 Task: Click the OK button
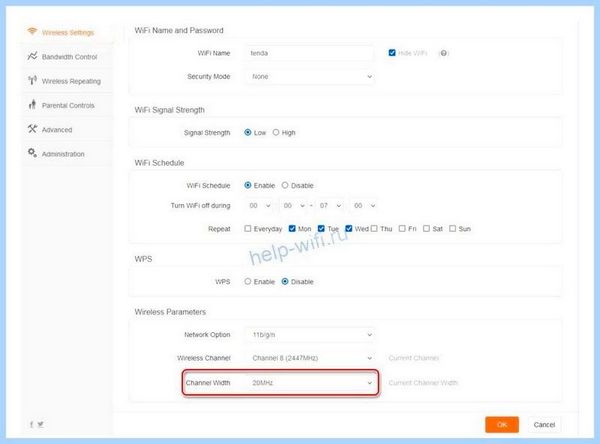point(502,424)
